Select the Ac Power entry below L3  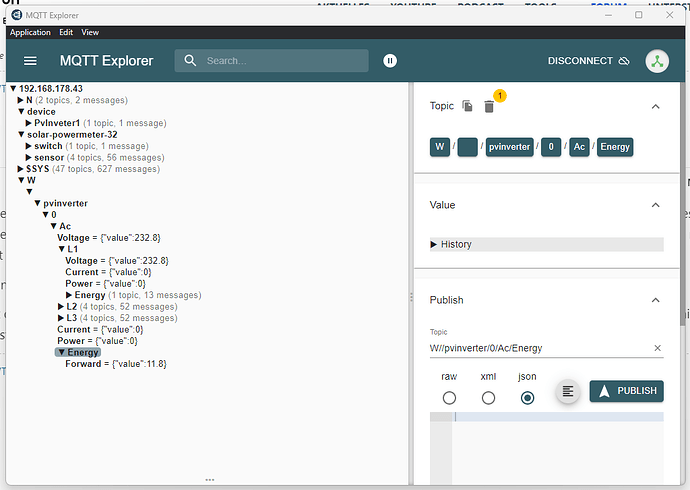[x=97, y=341]
